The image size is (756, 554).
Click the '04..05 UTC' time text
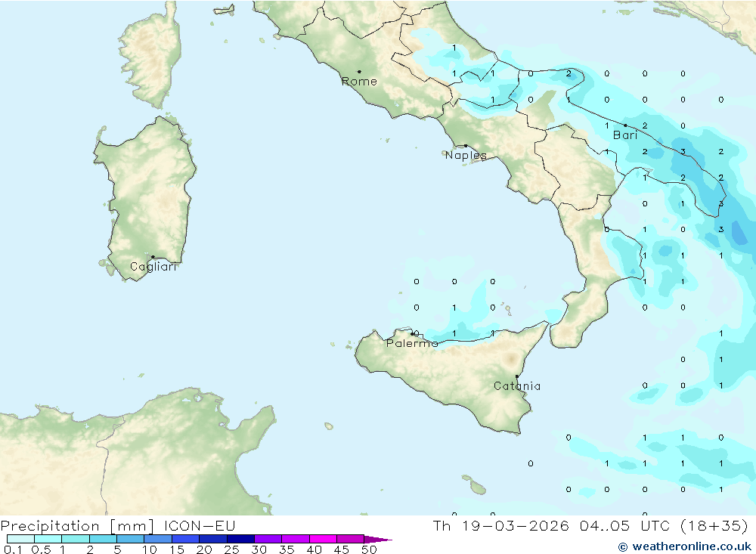click(x=625, y=525)
